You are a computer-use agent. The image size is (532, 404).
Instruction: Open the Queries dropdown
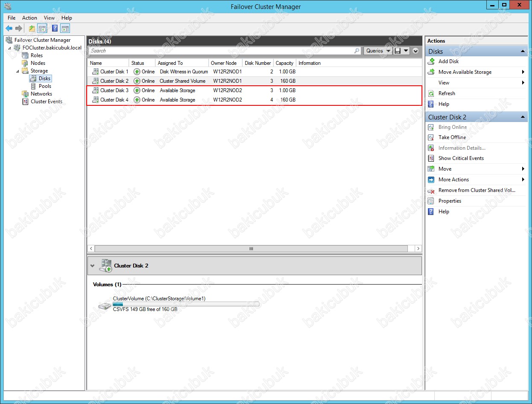pos(378,51)
